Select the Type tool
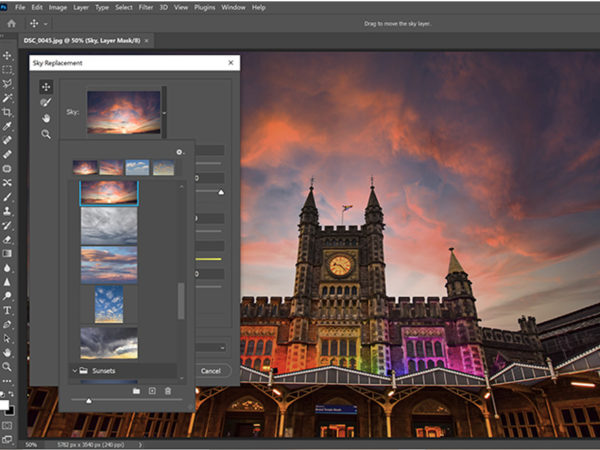Image resolution: width=600 pixels, height=450 pixels. pos(7,310)
